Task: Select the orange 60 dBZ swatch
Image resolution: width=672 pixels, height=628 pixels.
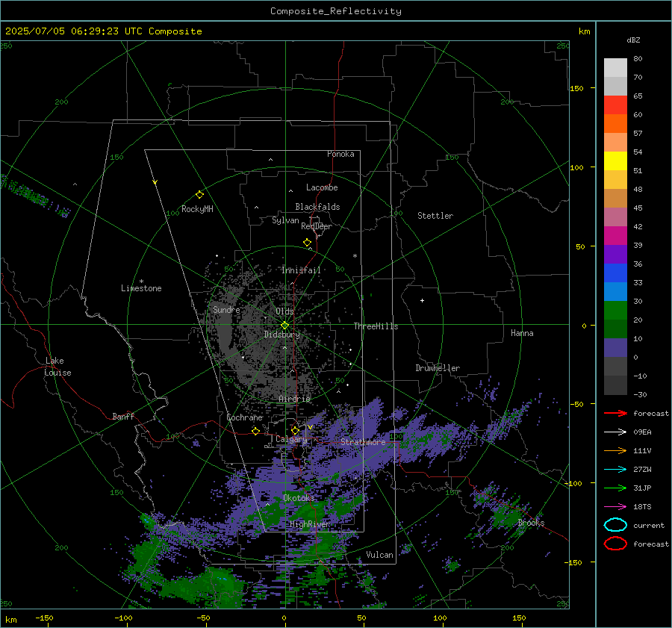Action: 615,123
